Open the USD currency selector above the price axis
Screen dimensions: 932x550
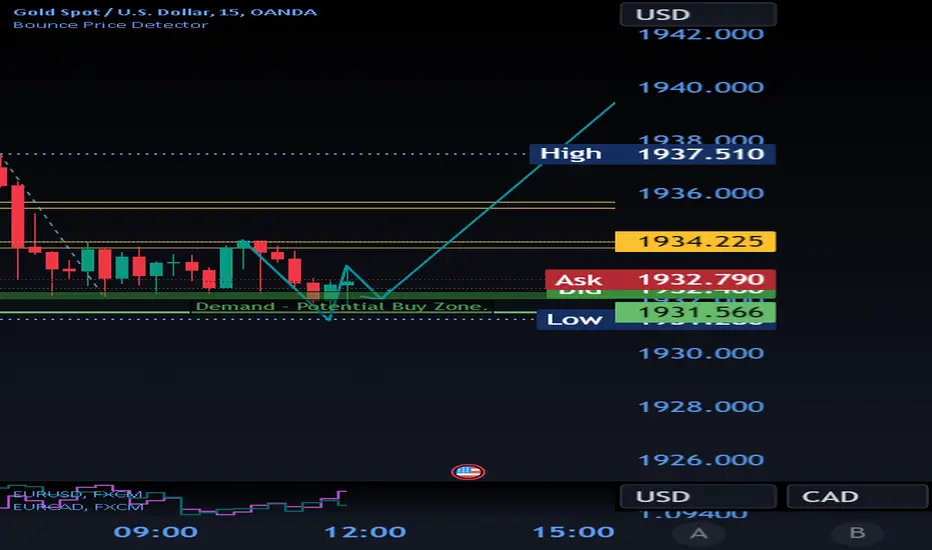[698, 14]
